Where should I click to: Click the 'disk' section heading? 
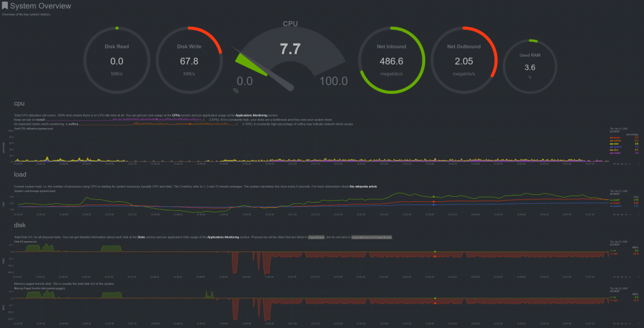pyautogui.click(x=20, y=225)
